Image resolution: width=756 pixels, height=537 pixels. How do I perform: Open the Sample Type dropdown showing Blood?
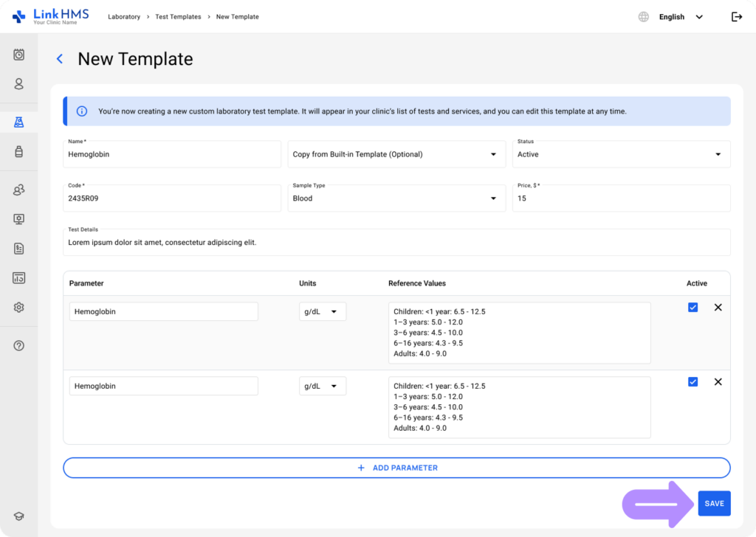pos(396,198)
